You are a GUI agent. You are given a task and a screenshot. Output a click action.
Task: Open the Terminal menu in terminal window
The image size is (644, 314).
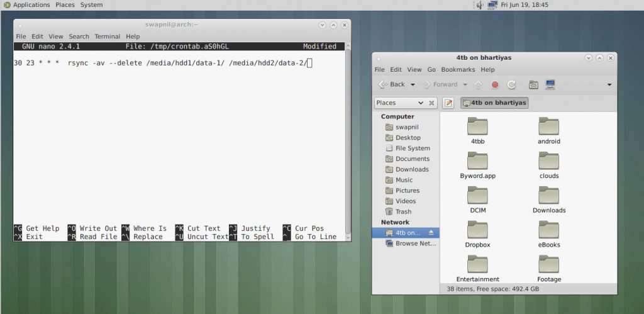107,36
